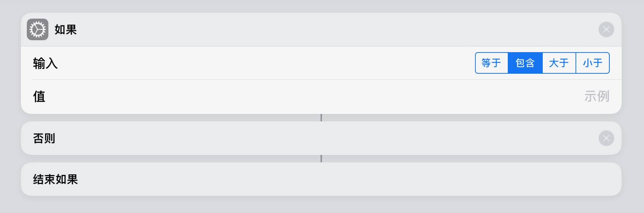Screen dimensions: 644x213
Task: Remove the 如果 action with its X button
Action: click(606, 29)
